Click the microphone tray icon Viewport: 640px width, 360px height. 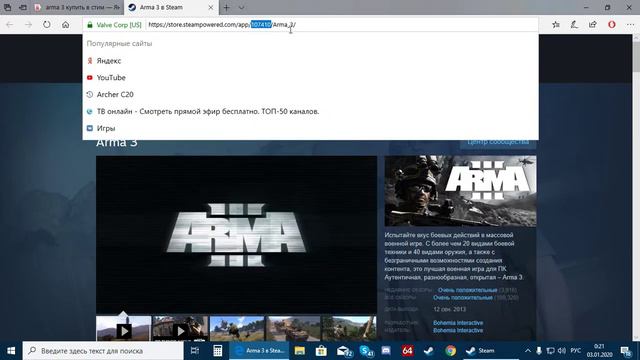(539, 351)
